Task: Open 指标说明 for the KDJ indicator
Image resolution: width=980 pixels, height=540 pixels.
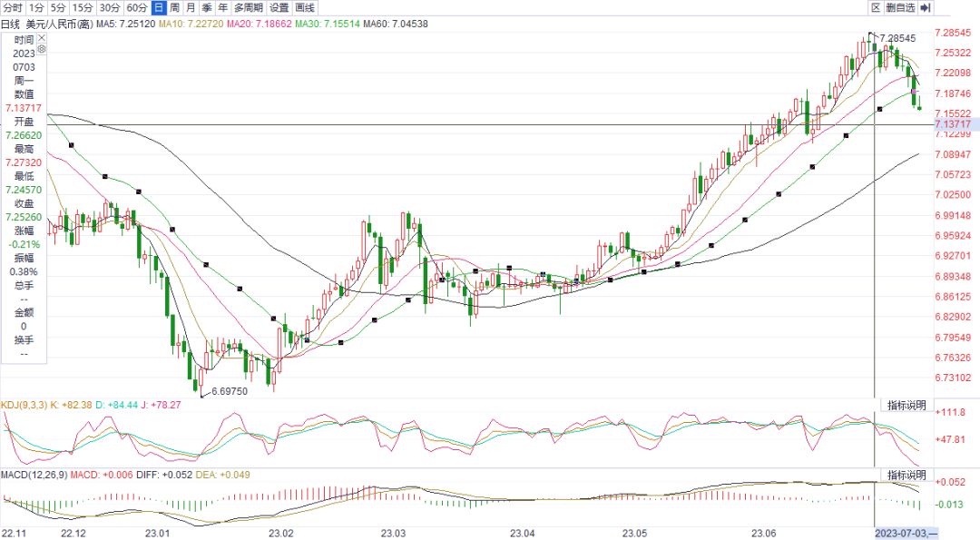Action: point(906,405)
